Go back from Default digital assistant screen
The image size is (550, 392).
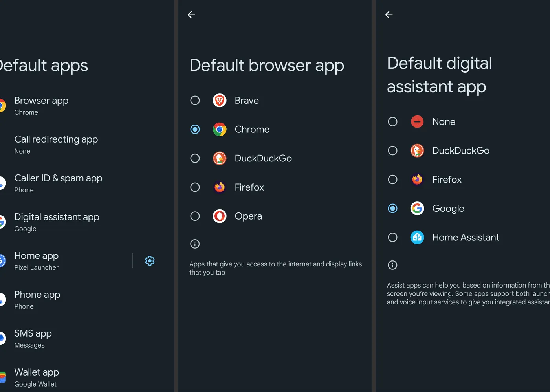[x=389, y=15]
